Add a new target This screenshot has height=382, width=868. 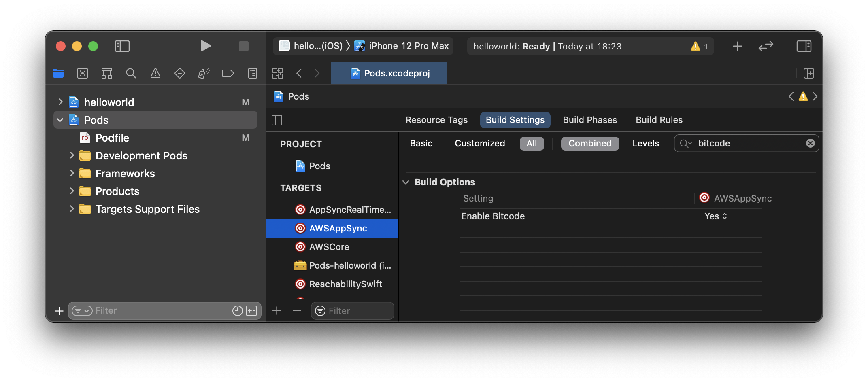[x=277, y=311]
